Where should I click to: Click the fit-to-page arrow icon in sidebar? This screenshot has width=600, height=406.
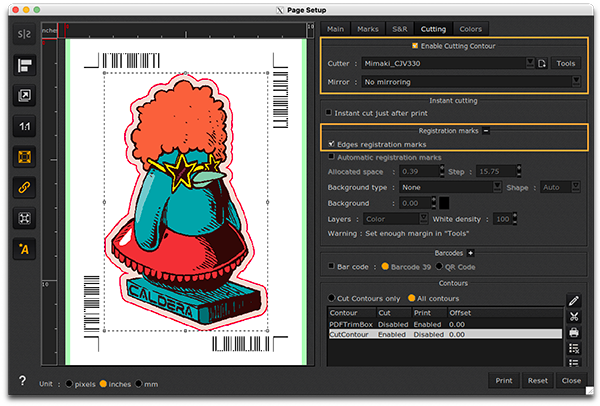(24, 96)
